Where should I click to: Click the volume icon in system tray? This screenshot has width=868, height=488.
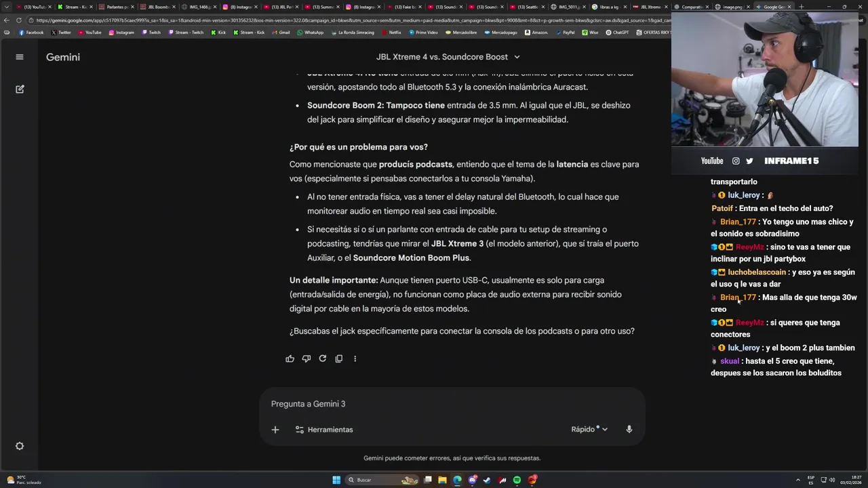coord(832,480)
